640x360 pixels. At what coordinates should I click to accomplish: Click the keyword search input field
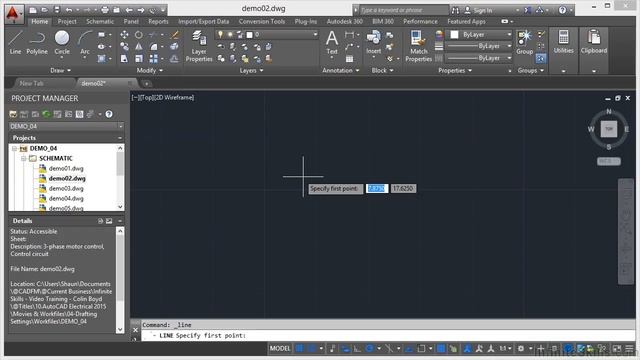[403, 10]
